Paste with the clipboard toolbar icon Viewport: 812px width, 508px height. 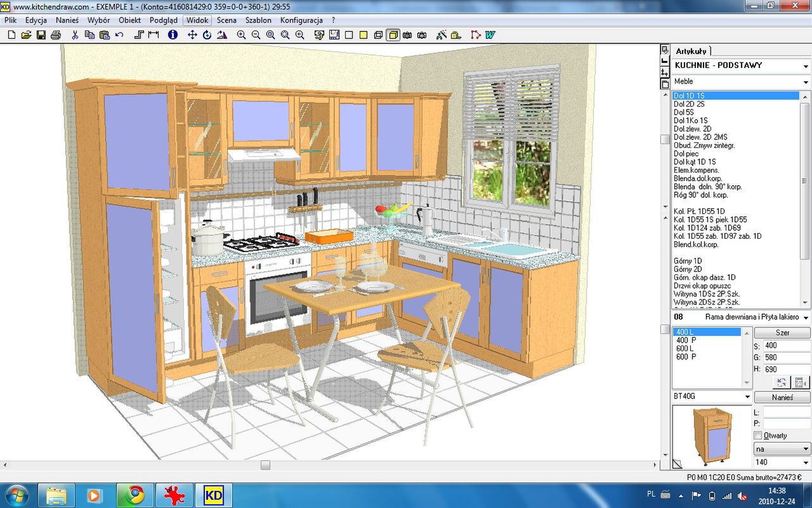105,35
